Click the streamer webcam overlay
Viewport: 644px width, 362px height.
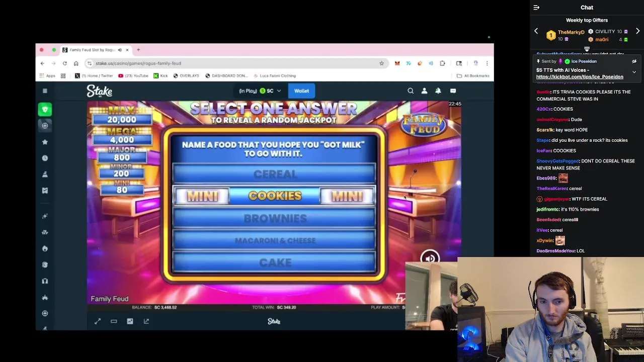(550, 310)
